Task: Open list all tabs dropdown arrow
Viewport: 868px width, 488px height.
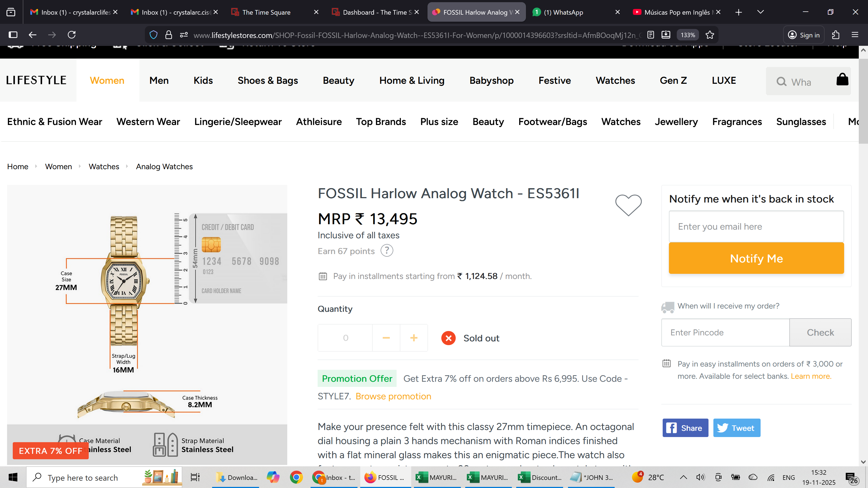Action: (760, 12)
